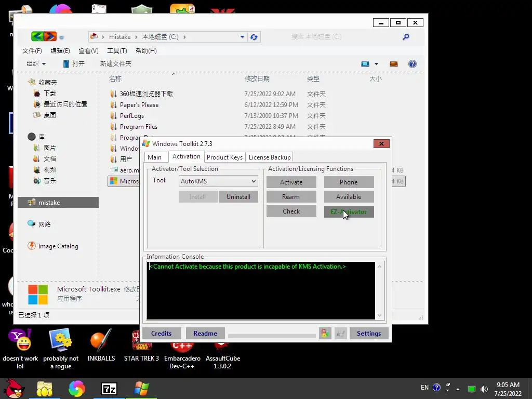Click the Activate button
Screen dimensions: 532x399
[291, 182]
